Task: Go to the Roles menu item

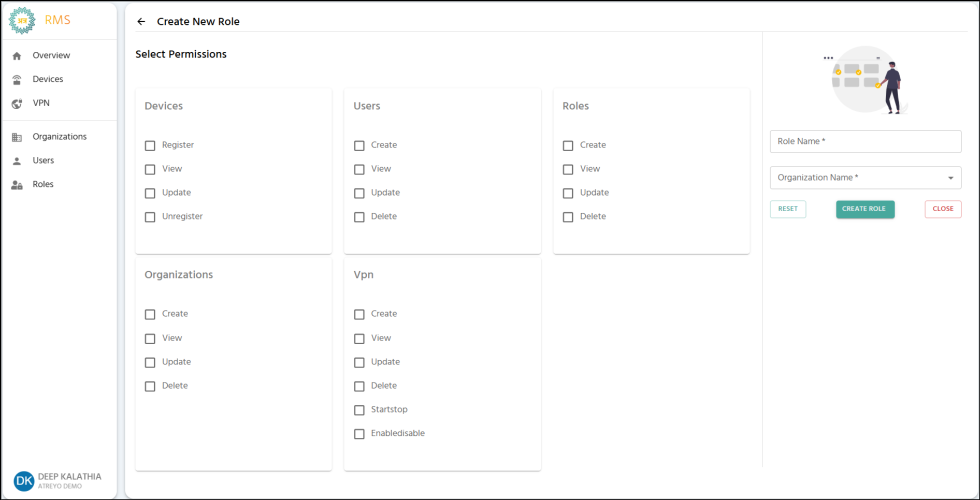Action: (x=43, y=184)
